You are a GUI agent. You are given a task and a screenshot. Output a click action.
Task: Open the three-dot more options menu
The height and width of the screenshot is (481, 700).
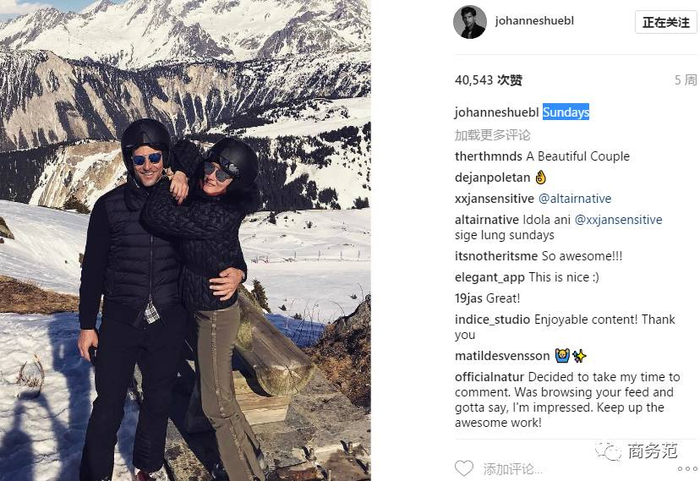click(x=687, y=468)
